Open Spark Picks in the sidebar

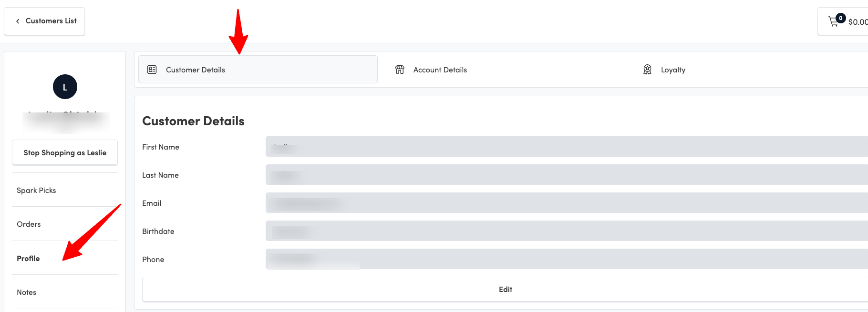point(36,190)
